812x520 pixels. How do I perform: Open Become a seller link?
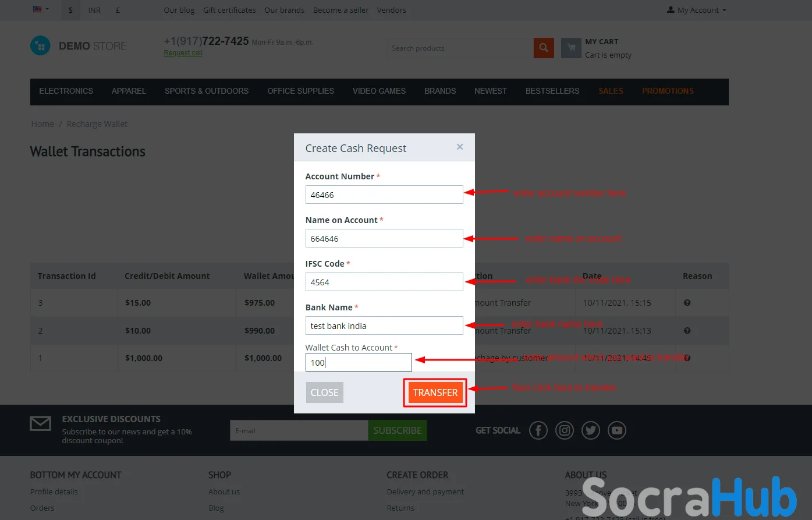pyautogui.click(x=341, y=10)
